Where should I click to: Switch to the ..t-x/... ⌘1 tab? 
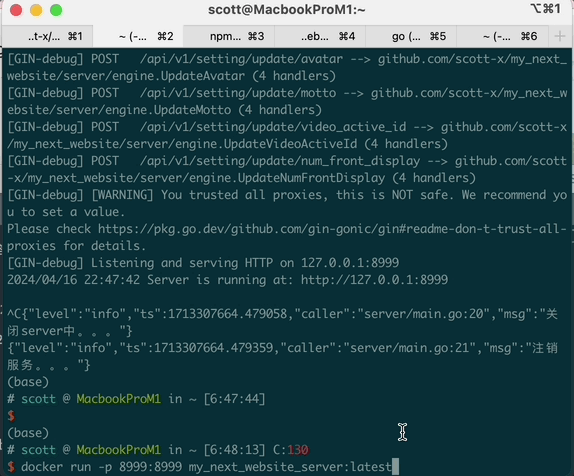[x=47, y=36]
